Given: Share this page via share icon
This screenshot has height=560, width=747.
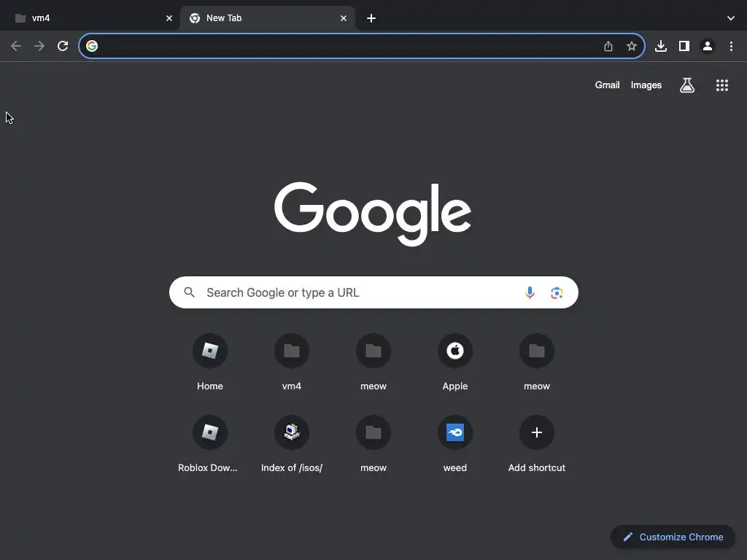Looking at the screenshot, I should [608, 46].
